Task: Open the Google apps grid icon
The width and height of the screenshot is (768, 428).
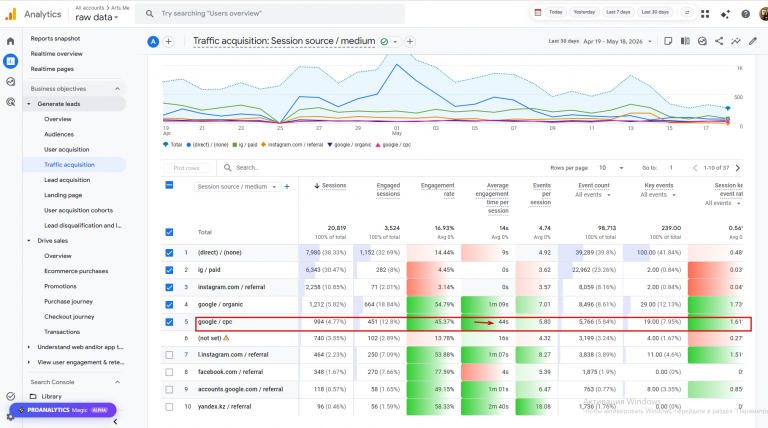Action: click(705, 14)
